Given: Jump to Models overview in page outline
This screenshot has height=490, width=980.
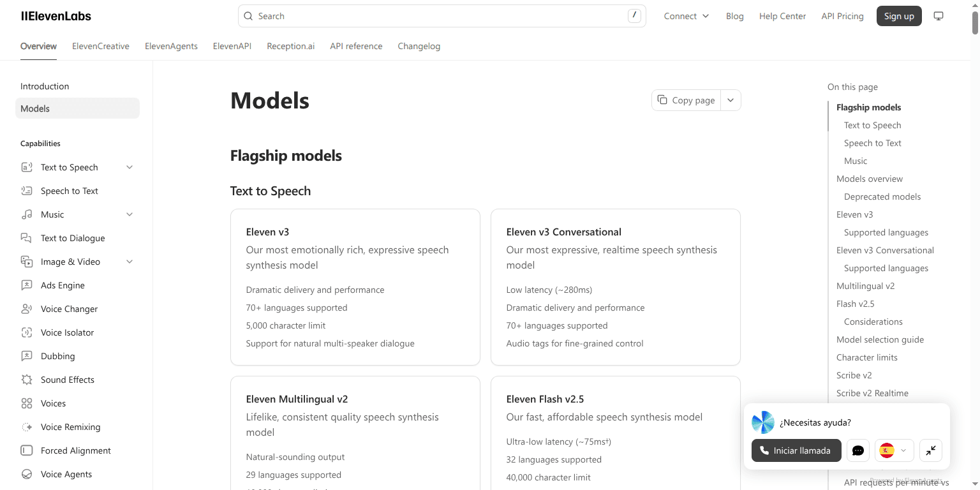Looking at the screenshot, I should pyautogui.click(x=870, y=179).
